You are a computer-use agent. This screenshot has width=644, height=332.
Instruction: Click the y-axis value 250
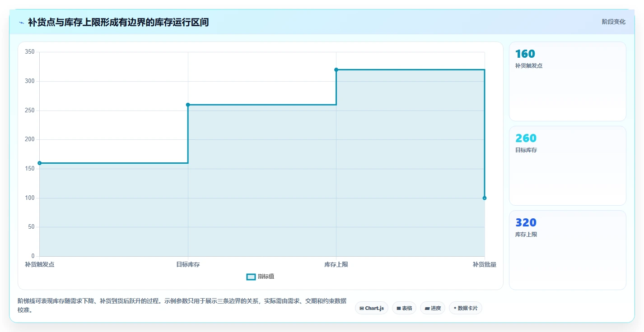tap(30, 111)
